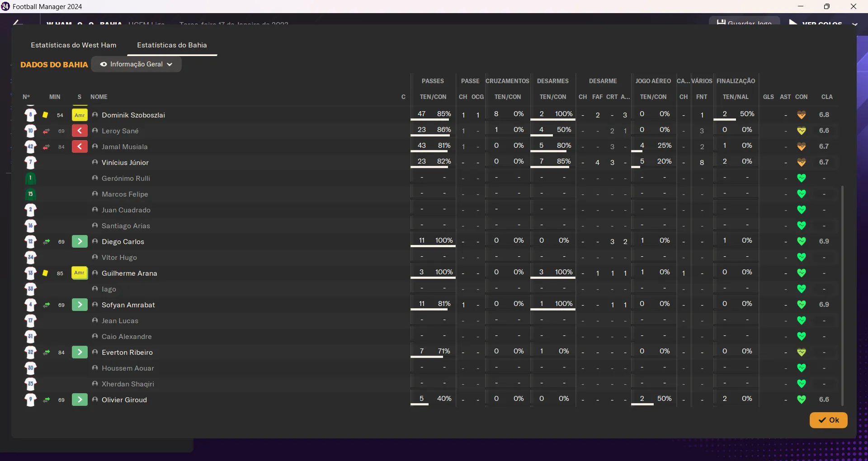This screenshot has height=461, width=868.
Task: Open Vinícius Júnior player profile
Action: click(125, 163)
